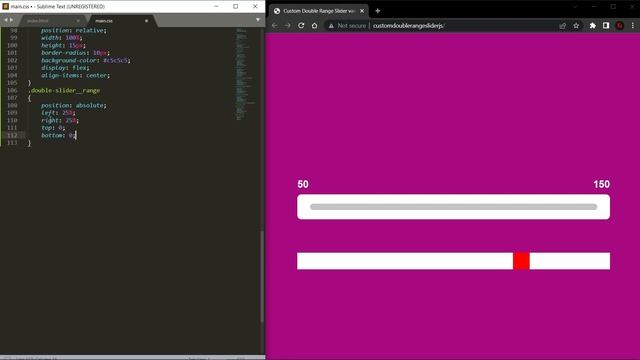Click the Sublime vertical scrollbar
640x360 pixels.
(x=262, y=276)
